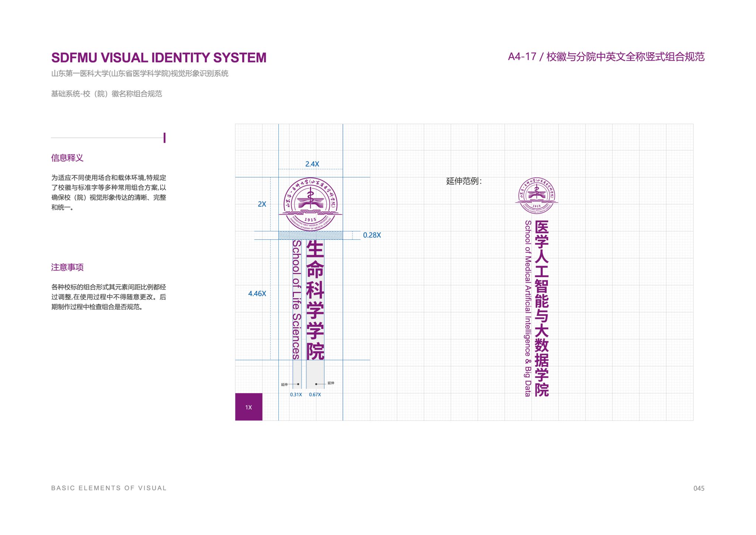This screenshot has height=535, width=756.
Task: Click the School of Medical Artificial Intelligence text
Action: pos(528,309)
